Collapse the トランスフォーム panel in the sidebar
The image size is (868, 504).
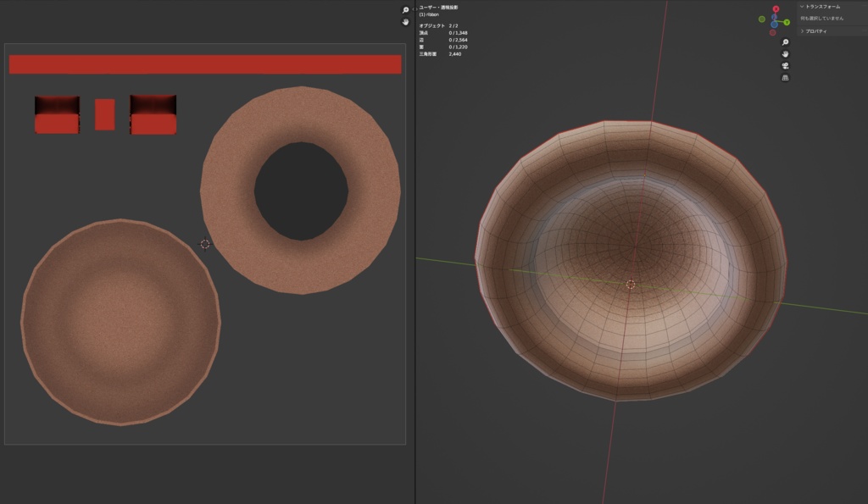tap(822, 7)
